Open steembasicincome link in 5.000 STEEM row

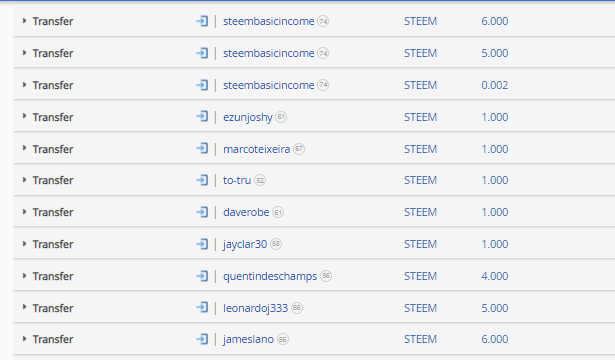pyautogui.click(x=269, y=53)
